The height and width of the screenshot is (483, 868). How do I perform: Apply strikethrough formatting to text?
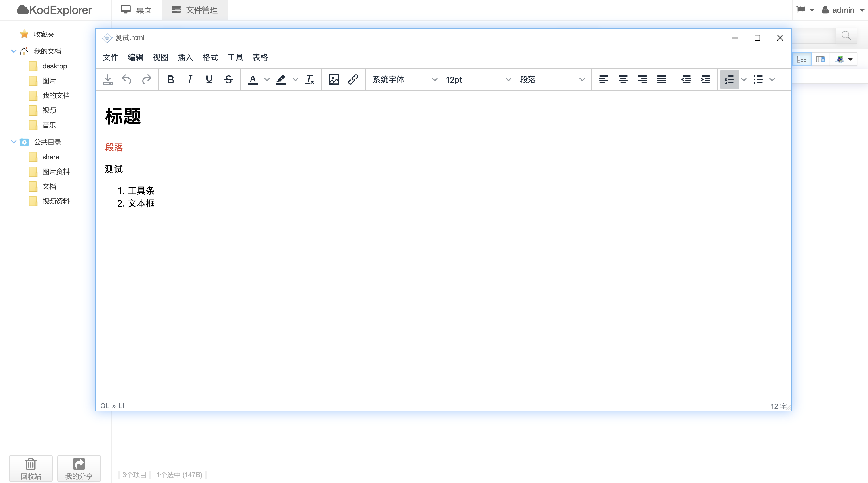tap(228, 79)
